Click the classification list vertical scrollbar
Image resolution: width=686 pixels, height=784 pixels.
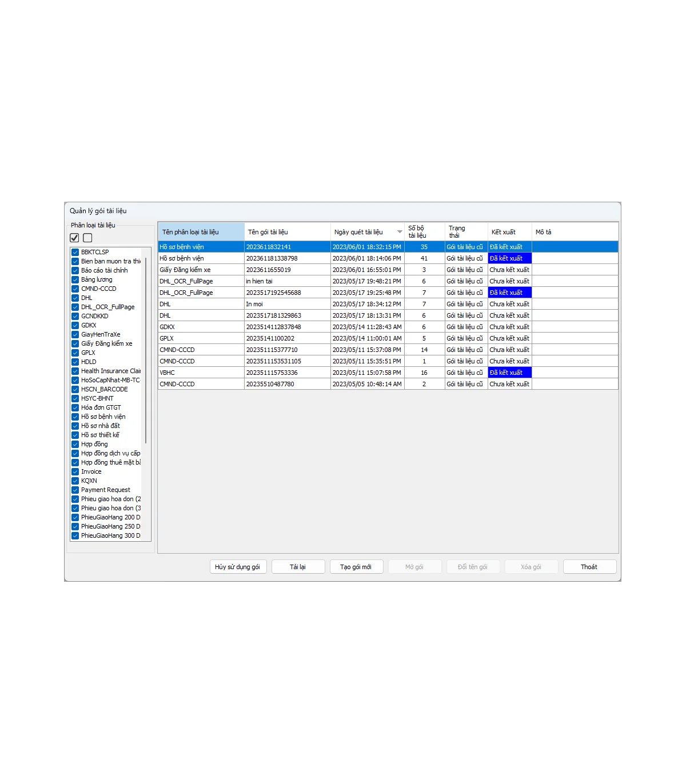click(146, 350)
